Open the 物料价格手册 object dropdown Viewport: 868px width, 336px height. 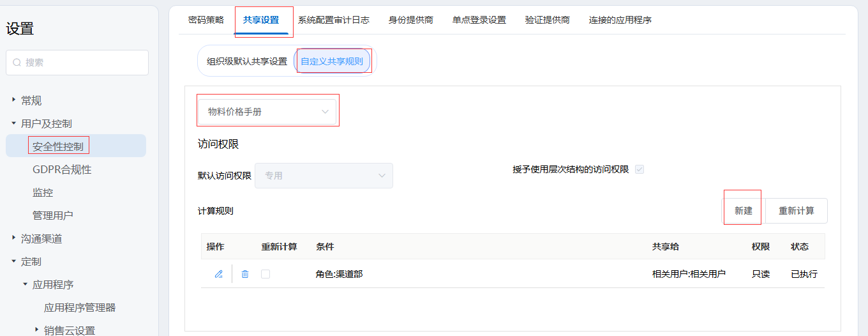click(x=267, y=112)
